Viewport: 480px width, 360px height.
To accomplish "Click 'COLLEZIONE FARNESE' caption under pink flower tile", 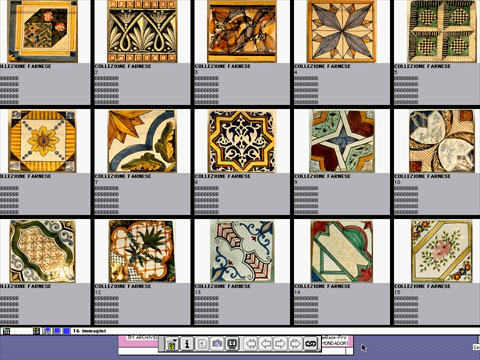I will [422, 286].
